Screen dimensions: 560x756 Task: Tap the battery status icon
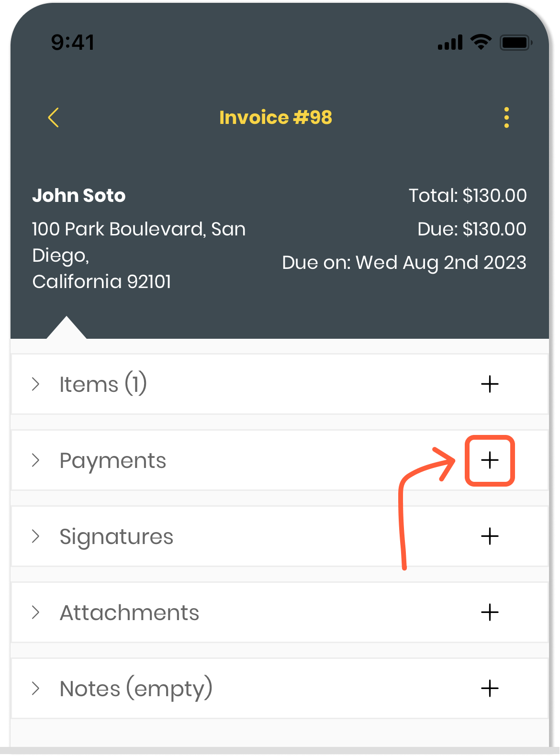pyautogui.click(x=515, y=43)
